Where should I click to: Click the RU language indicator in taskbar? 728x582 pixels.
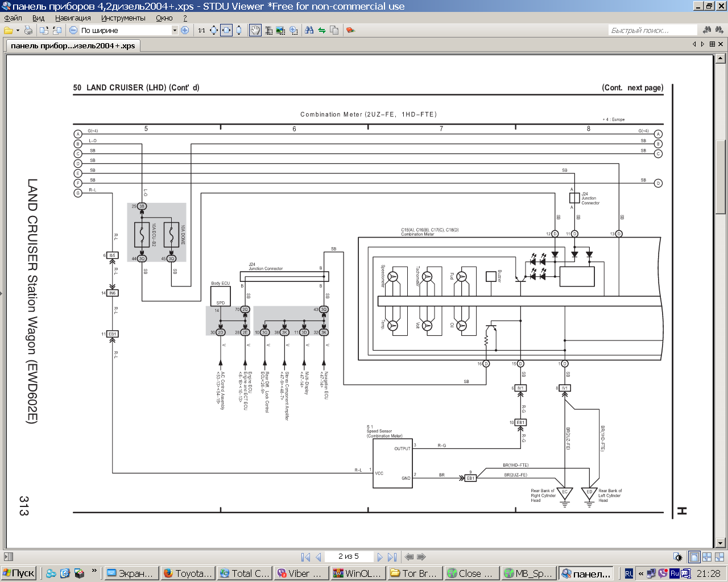pyautogui.click(x=629, y=573)
